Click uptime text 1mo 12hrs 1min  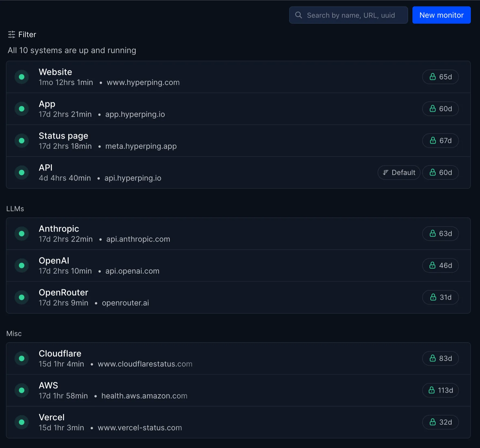pyautogui.click(x=66, y=82)
